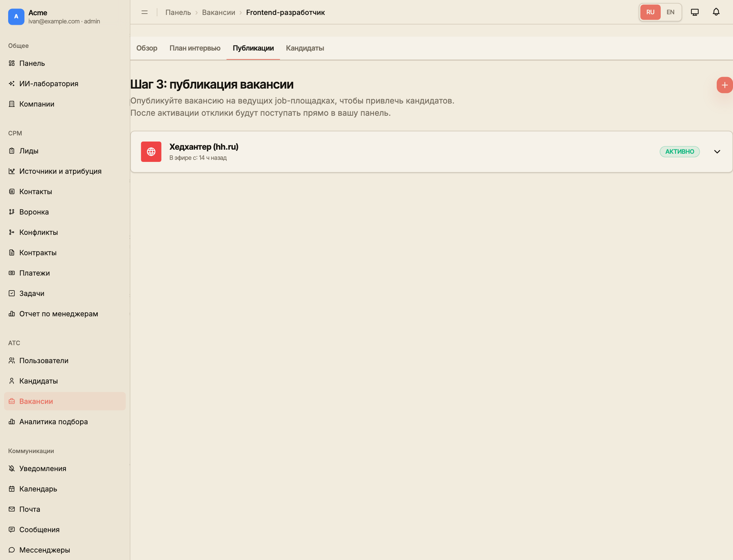Go to Панель in the breadcrumb

pyautogui.click(x=178, y=13)
